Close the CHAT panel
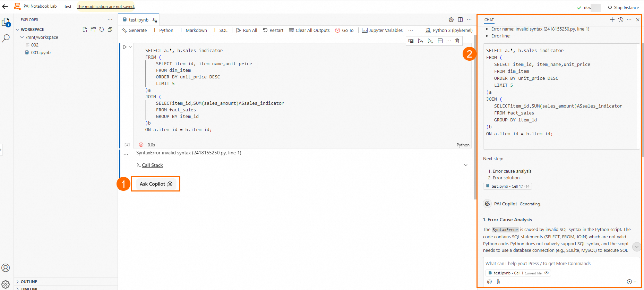644x290 pixels. pos(638,20)
